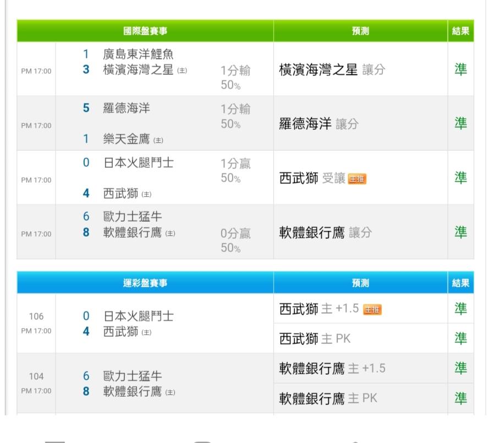Click game number 104 in the lottery table
The width and height of the screenshot is (504, 443).
(x=36, y=376)
